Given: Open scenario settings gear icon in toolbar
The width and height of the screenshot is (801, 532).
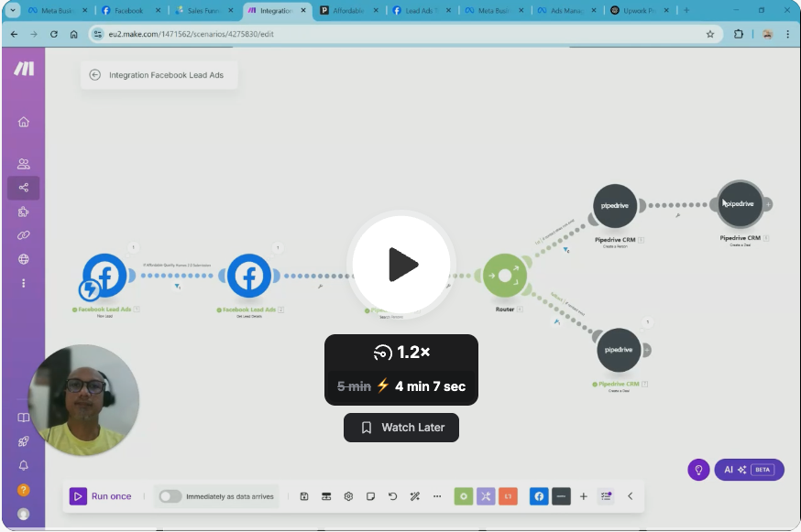Looking at the screenshot, I should pyautogui.click(x=348, y=496).
